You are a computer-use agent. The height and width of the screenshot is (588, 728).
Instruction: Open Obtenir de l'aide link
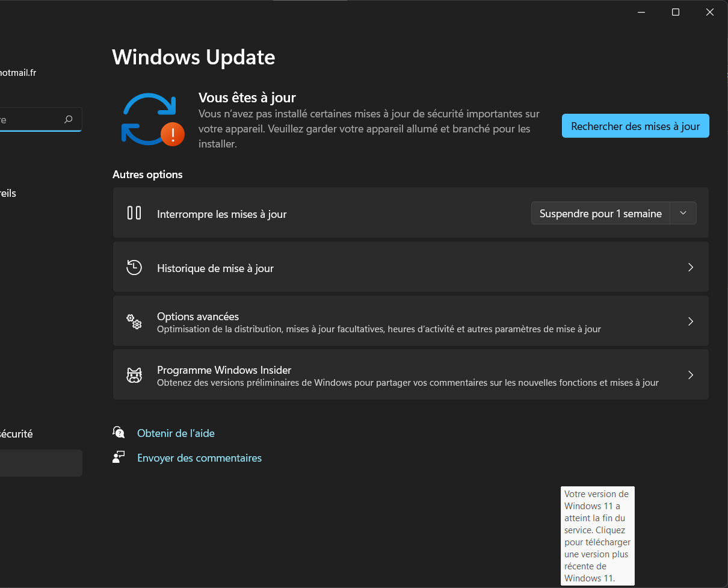coord(176,433)
